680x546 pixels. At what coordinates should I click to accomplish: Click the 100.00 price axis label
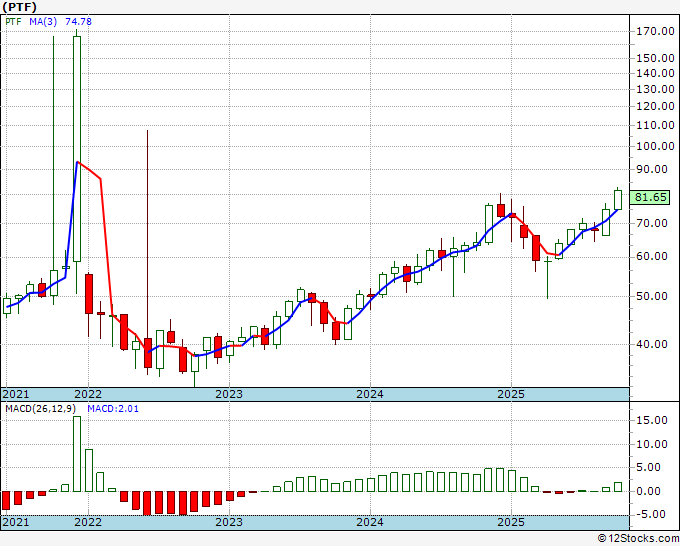point(655,146)
